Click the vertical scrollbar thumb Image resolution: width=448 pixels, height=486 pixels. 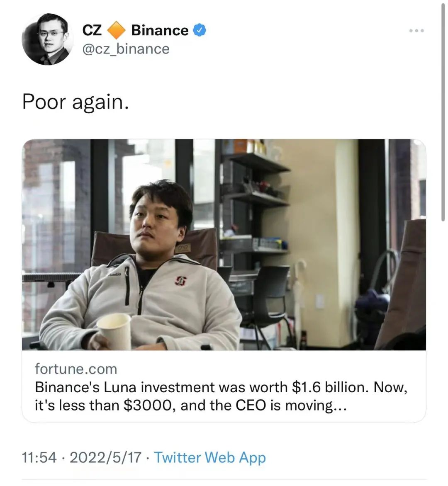443,112
